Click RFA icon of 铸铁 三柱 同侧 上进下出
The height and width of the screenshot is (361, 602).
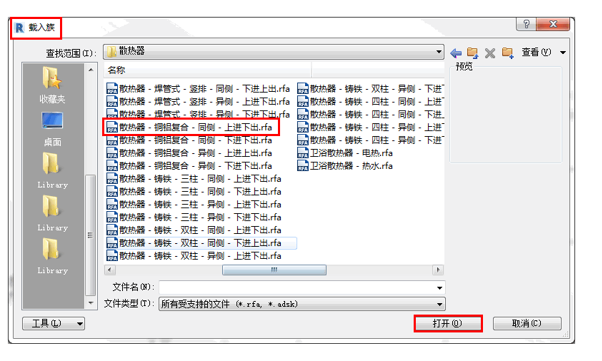[112, 179]
